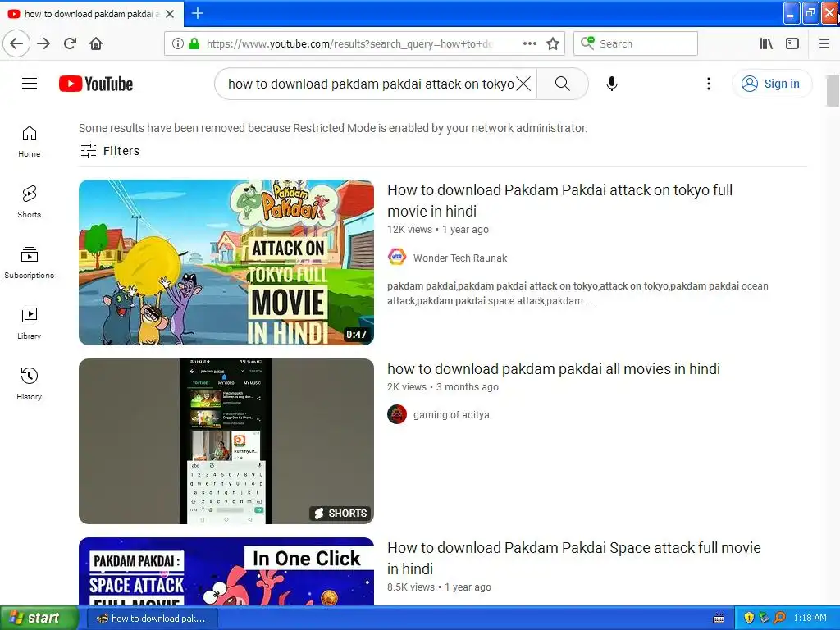
Task: Clear the YouTube search query
Action: point(523,84)
